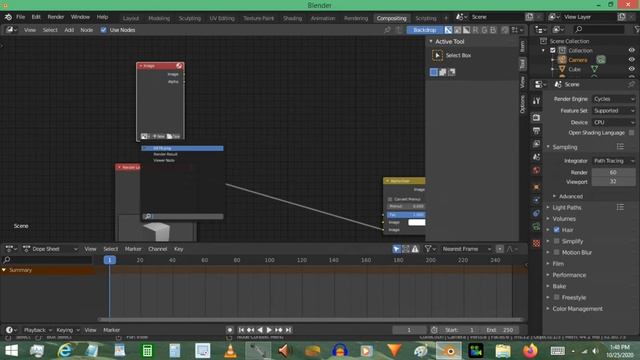Collapse the Active Tool panel
Viewport: 640px width, 360px height.
[x=431, y=41]
